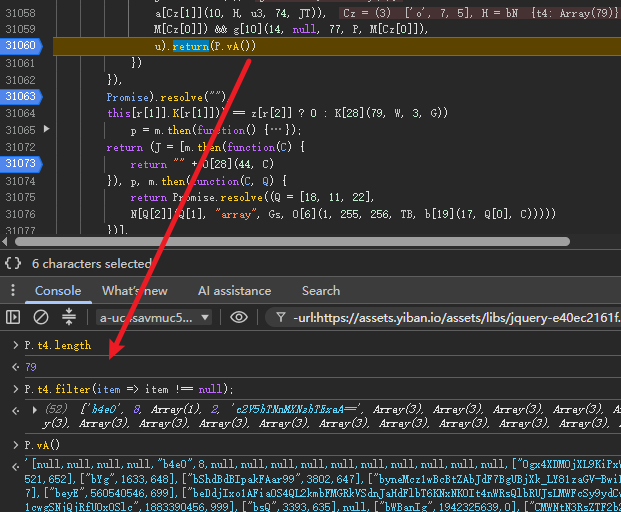Click P.vA() call on line 31060
Viewport: 621px width, 512px height.
pos(233,46)
